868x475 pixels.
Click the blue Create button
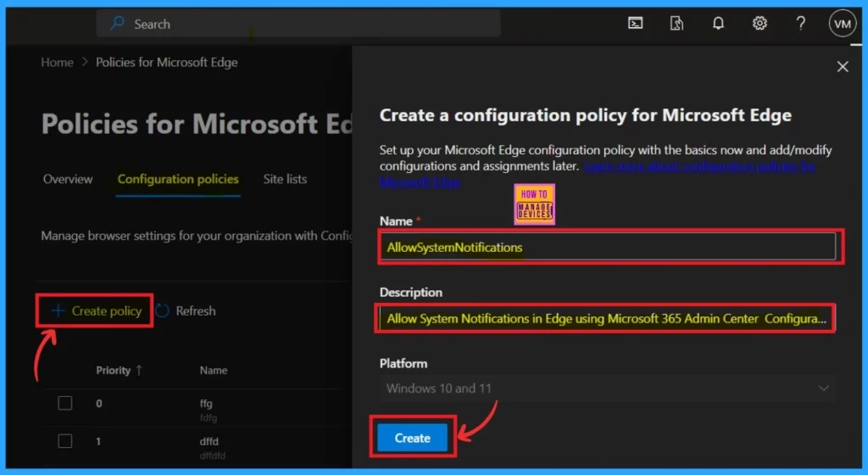pos(412,438)
